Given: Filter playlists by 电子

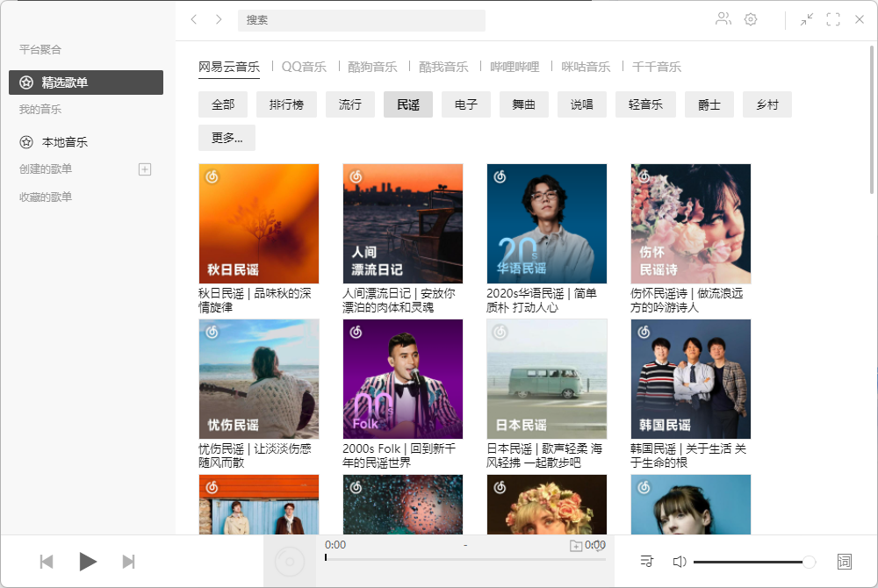Looking at the screenshot, I should tap(466, 104).
